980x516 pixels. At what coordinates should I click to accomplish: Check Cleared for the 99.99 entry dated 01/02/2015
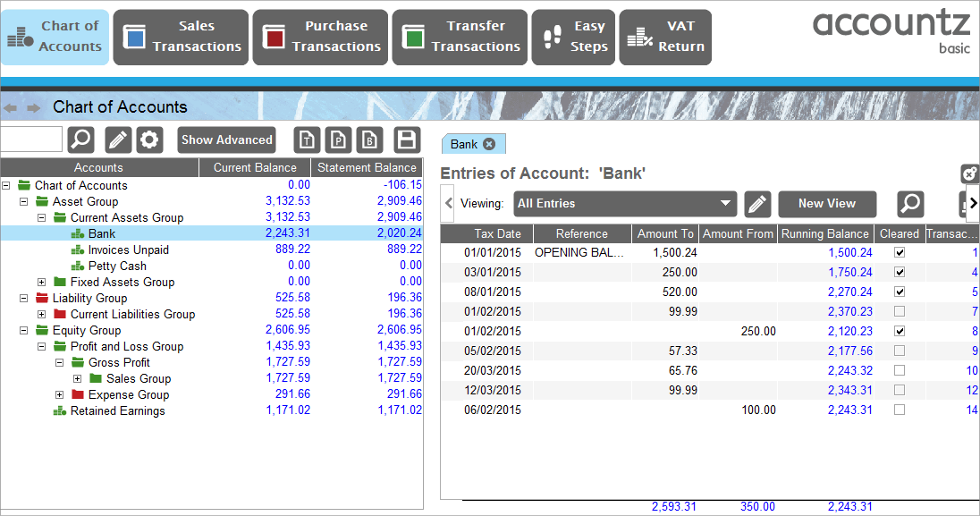click(x=900, y=311)
